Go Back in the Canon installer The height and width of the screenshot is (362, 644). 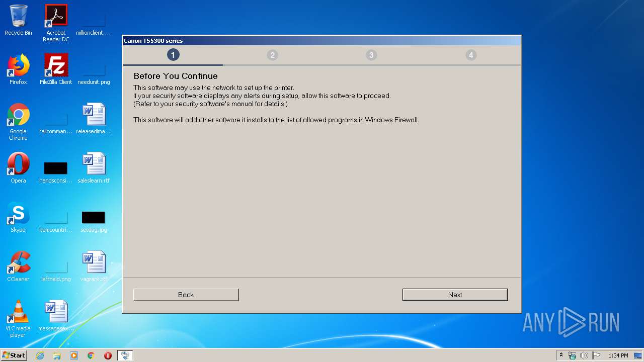pyautogui.click(x=186, y=295)
